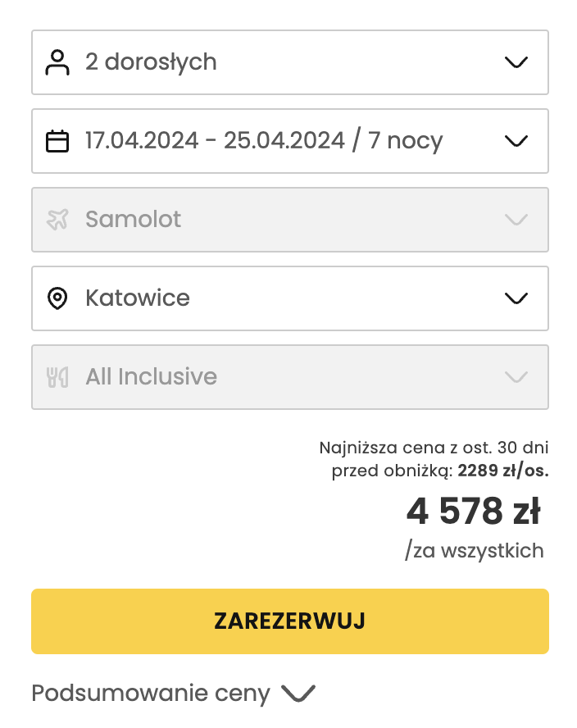The height and width of the screenshot is (728, 577).
Task: Click the location pin icon near Katowice
Action: [x=57, y=298]
